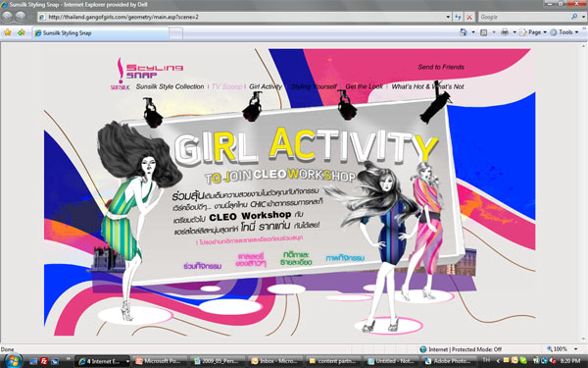Open the search provider dropdown arrow
This screenshot has height=368, width=588.
coord(583,17)
